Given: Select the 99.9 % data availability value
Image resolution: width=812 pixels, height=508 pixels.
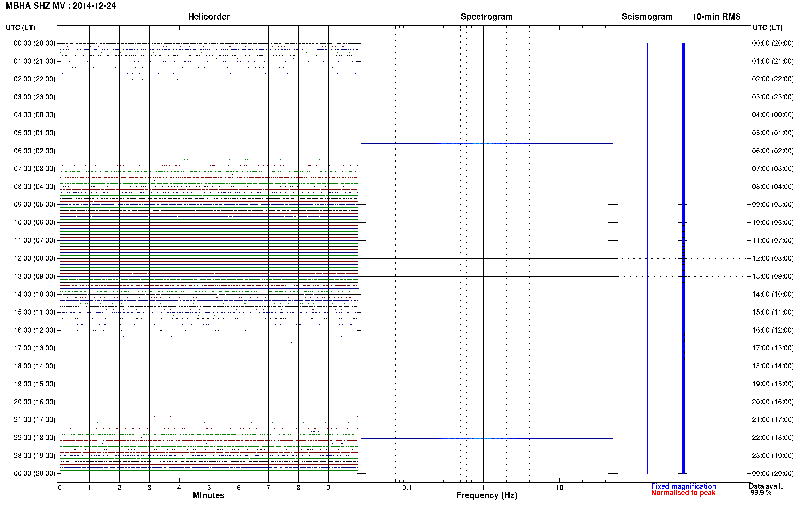Looking at the screenshot, I should point(761,493).
